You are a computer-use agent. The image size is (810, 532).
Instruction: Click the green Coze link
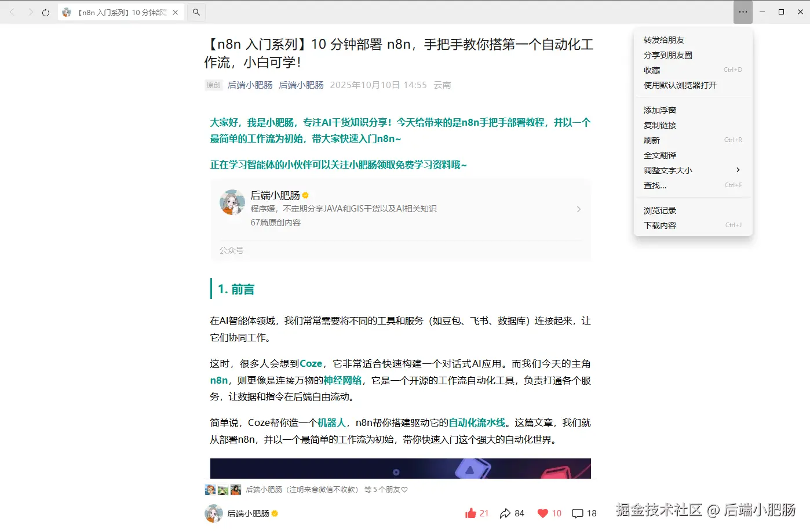[311, 363]
